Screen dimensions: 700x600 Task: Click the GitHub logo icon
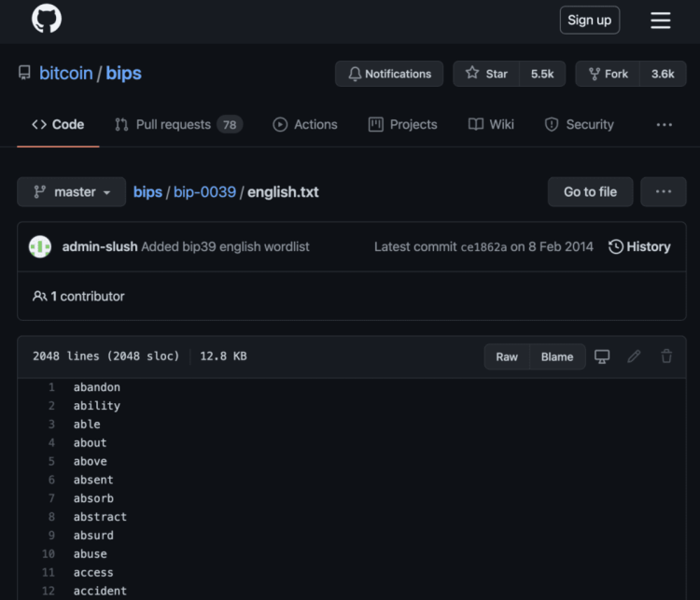click(46, 20)
